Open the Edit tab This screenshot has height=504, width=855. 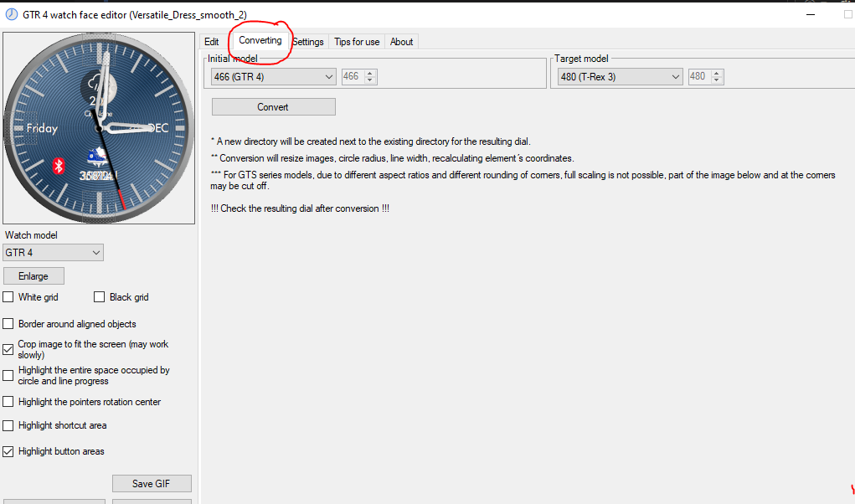pyautogui.click(x=212, y=41)
